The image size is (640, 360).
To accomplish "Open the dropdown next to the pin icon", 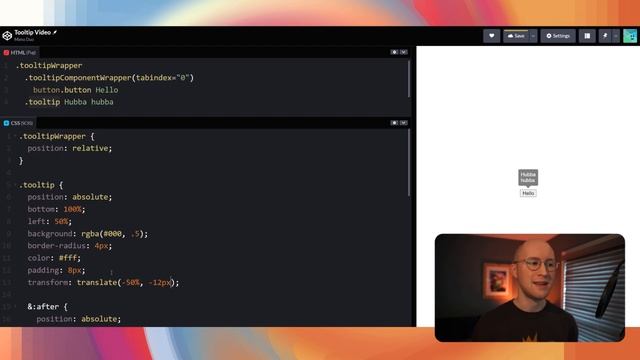I will (x=616, y=36).
